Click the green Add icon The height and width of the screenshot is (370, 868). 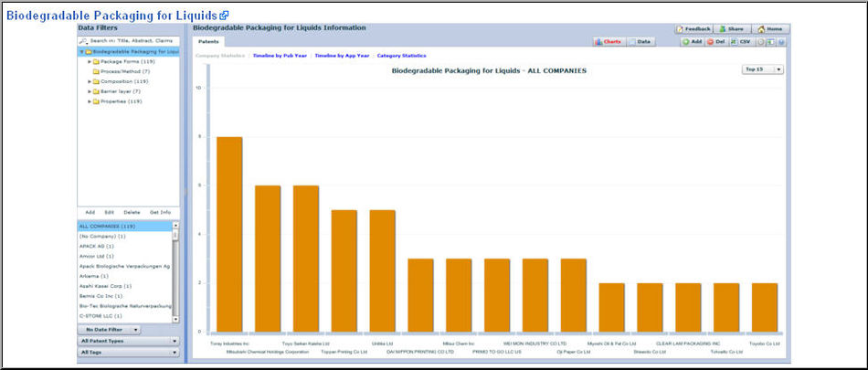point(686,42)
